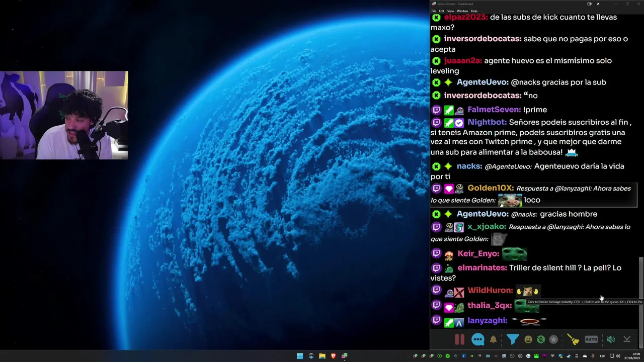Open the Edit menu
Screen dimensions: 644x362
point(442,11)
